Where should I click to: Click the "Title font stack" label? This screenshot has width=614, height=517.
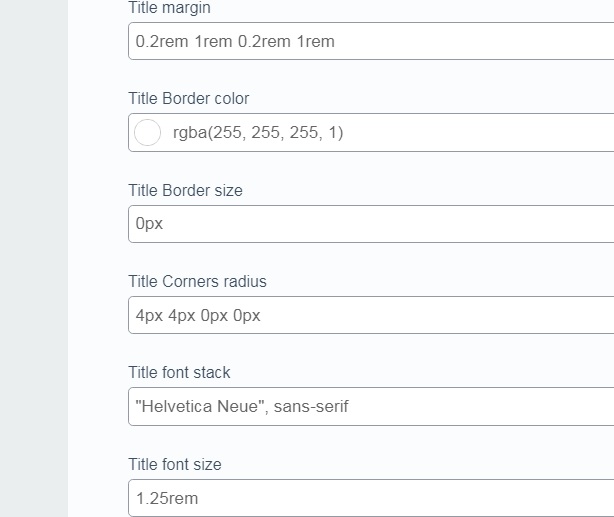coord(179,372)
